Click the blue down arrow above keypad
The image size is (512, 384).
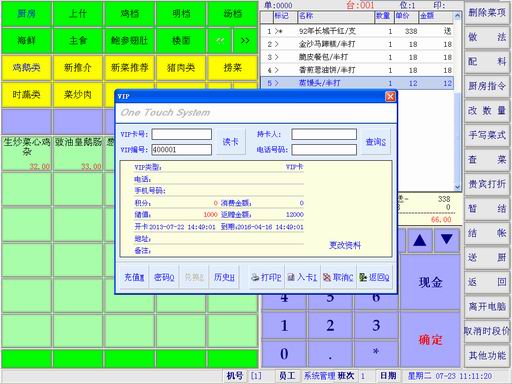[x=447, y=240]
